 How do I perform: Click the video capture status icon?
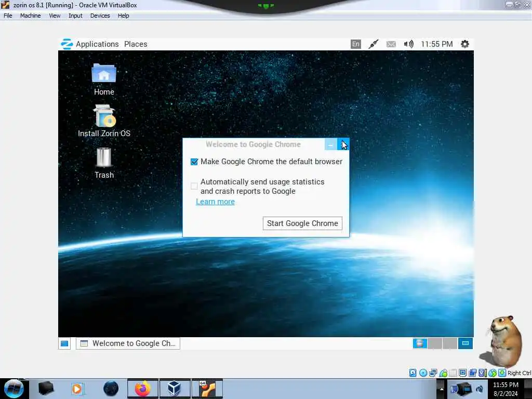click(x=472, y=373)
